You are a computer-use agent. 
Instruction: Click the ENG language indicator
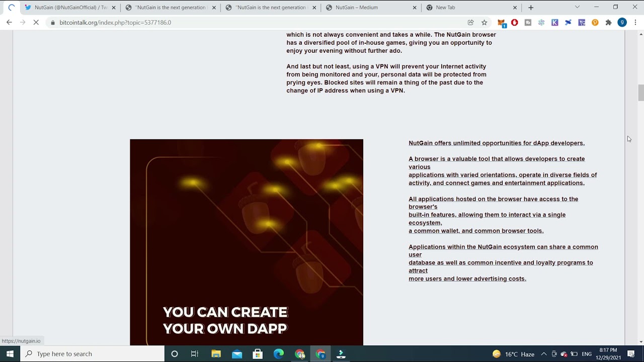coord(587,354)
